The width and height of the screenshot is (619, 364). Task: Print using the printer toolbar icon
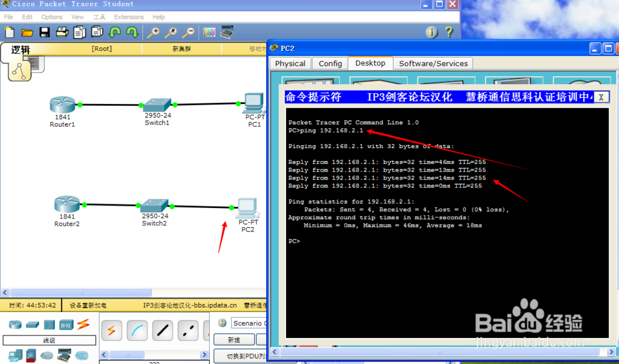62,32
